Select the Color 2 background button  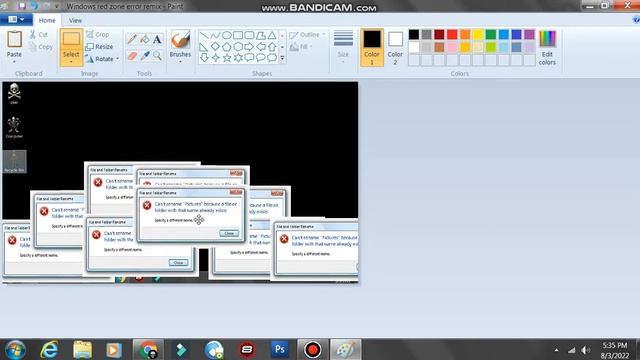(x=395, y=47)
